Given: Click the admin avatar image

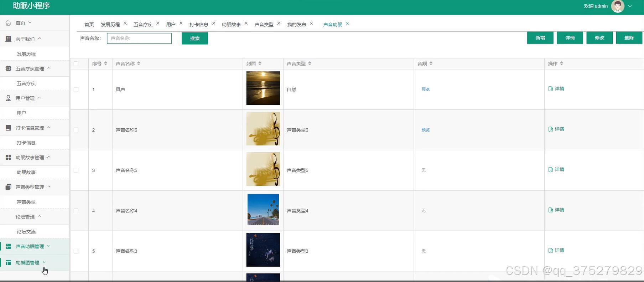Looking at the screenshot, I should pyautogui.click(x=618, y=6).
